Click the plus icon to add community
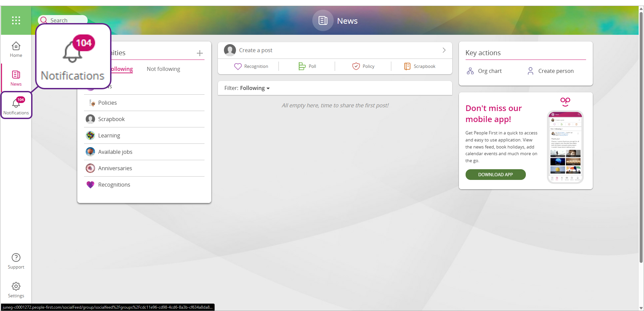Screen dimensions: 644x311 (200, 53)
